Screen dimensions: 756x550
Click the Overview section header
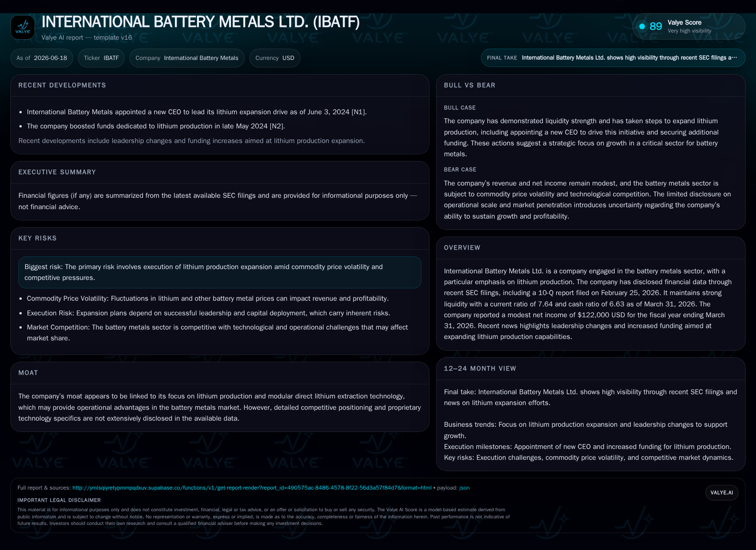462,248
